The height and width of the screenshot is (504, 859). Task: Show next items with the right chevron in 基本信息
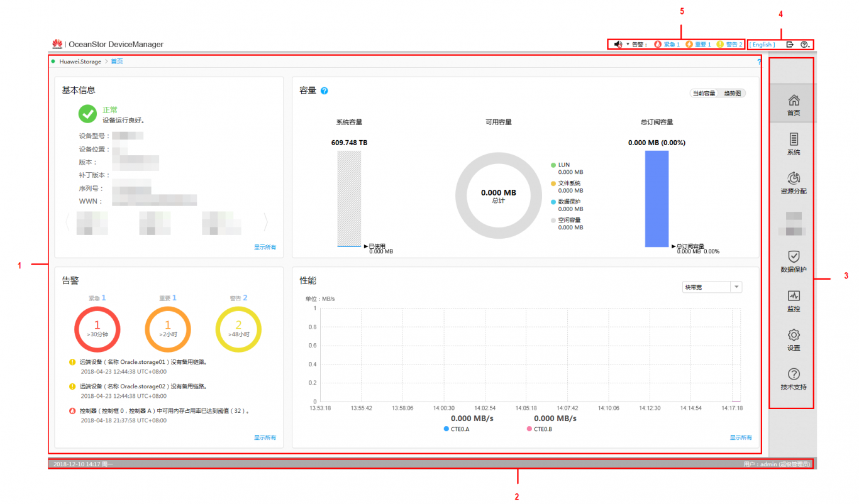[266, 222]
